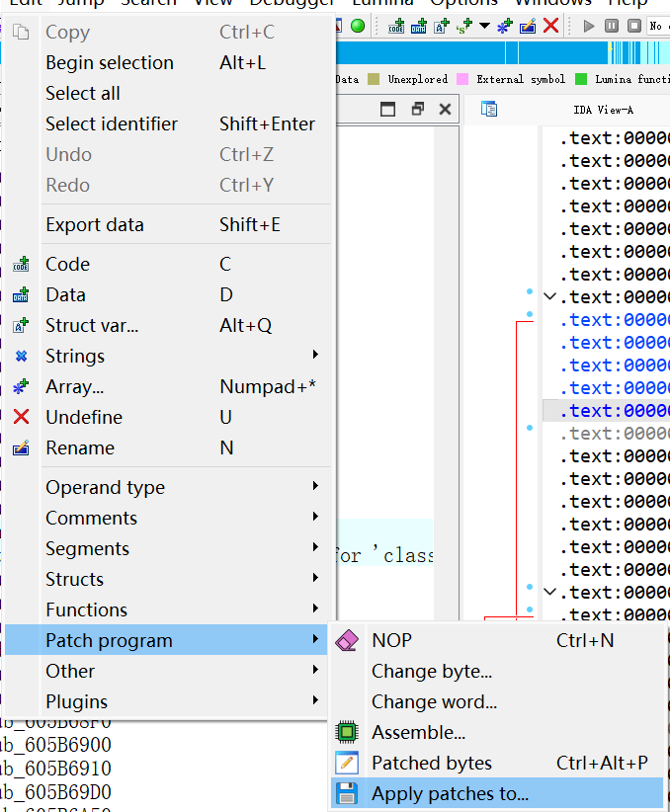Click the toolbar string literal 's' icon
This screenshot has height=812, width=670.
(463, 26)
